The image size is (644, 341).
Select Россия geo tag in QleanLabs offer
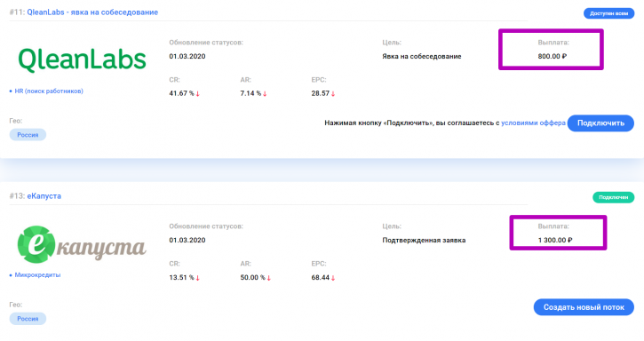point(28,135)
